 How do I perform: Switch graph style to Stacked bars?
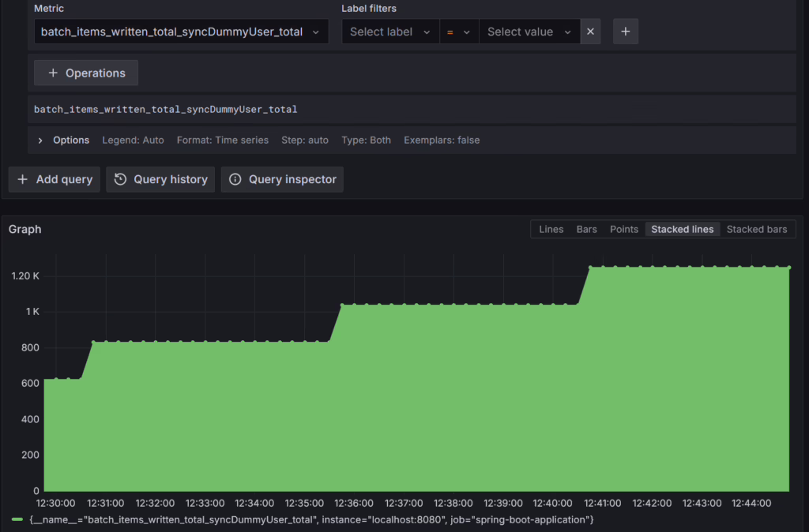[756, 230]
